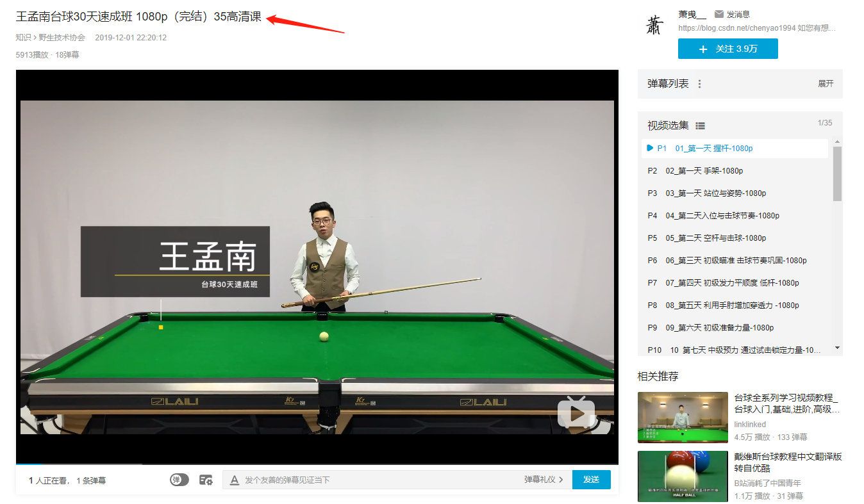Open 弹幕礼仪 etiquette link
The width and height of the screenshot is (864, 504).
click(544, 480)
